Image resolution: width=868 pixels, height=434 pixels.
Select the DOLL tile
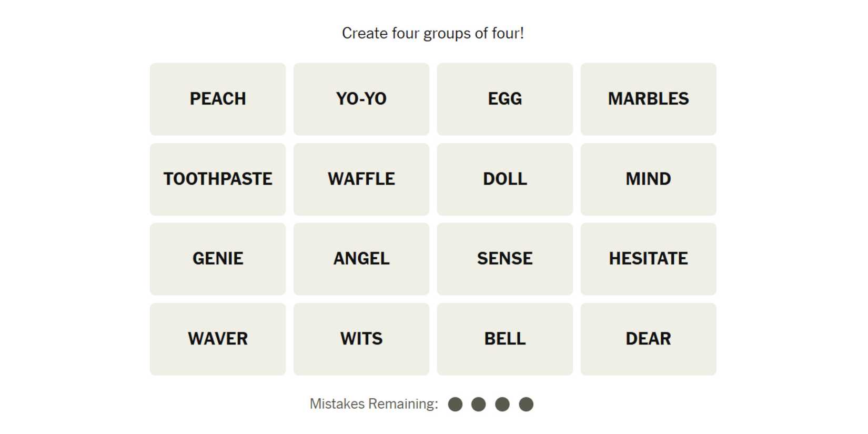coord(504,179)
